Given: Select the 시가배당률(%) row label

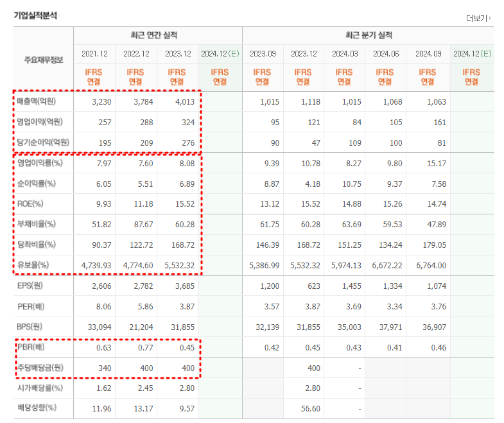Looking at the screenshot, I should [x=40, y=388].
